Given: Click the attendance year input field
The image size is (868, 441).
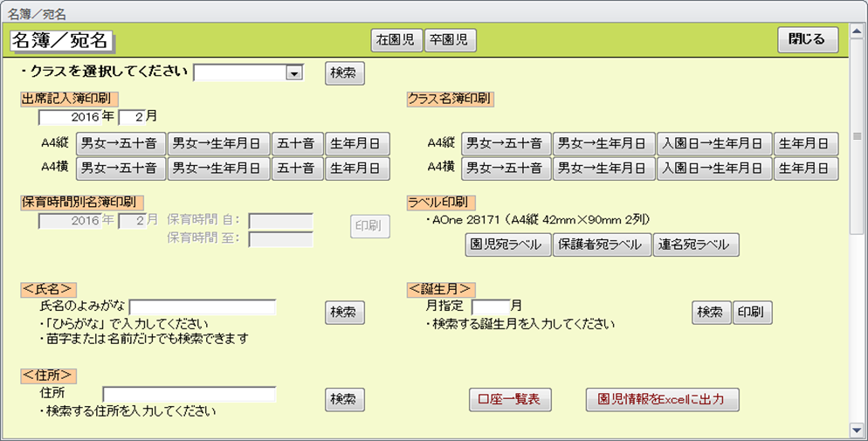Looking at the screenshot, I should tap(70, 116).
